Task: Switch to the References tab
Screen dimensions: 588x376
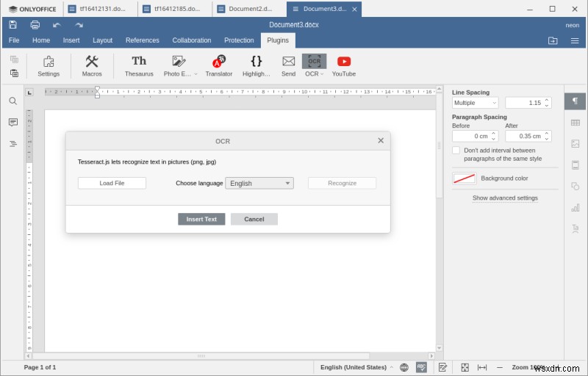Action: (x=142, y=40)
